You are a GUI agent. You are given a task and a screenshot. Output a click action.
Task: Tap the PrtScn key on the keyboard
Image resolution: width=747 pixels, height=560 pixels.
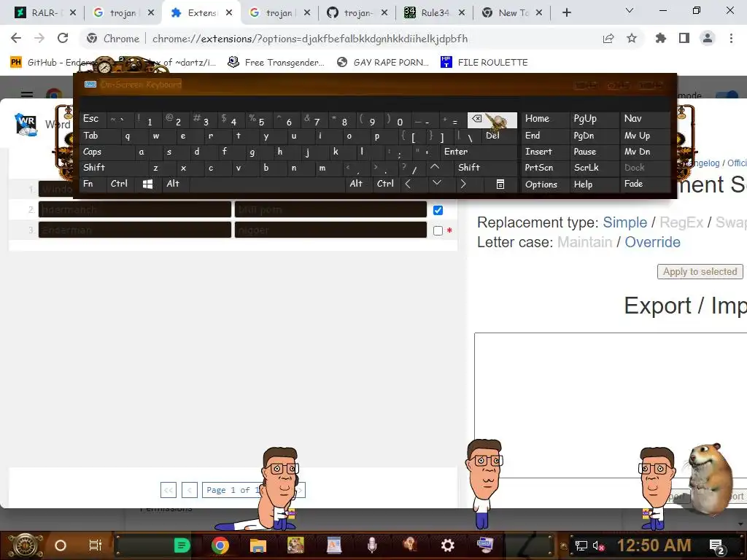click(x=545, y=168)
